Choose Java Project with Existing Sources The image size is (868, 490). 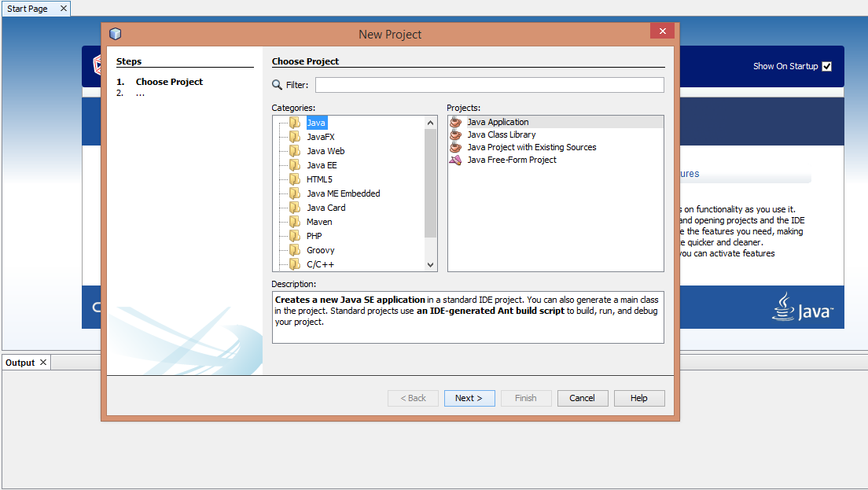point(531,147)
